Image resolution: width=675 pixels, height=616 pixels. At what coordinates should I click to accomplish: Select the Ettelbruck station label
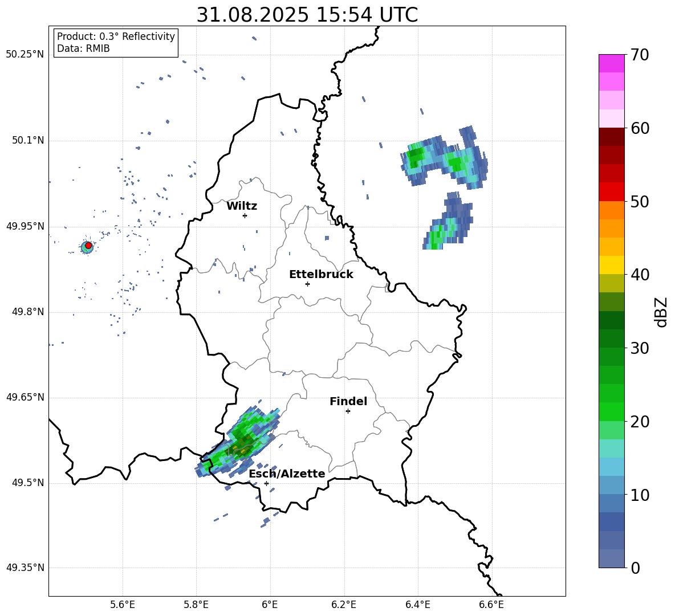point(321,275)
